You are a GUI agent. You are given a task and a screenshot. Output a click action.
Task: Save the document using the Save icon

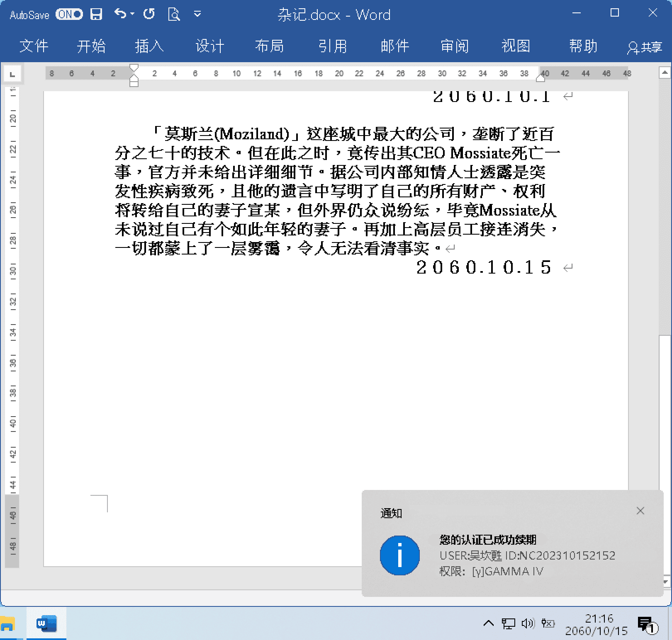97,14
